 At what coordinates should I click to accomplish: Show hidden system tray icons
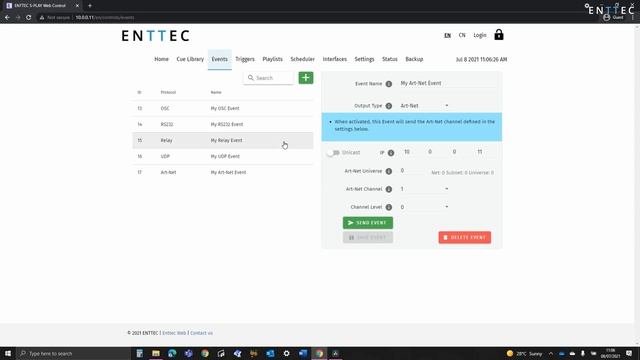pos(551,353)
